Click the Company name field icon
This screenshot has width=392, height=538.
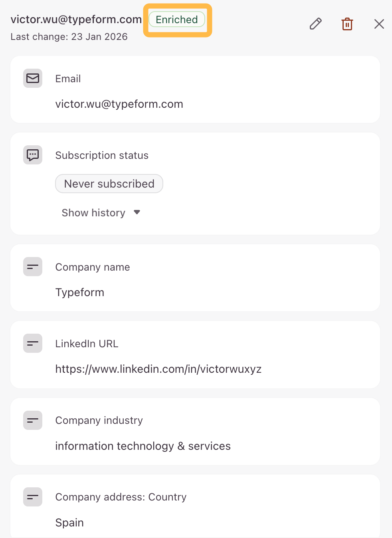33,267
